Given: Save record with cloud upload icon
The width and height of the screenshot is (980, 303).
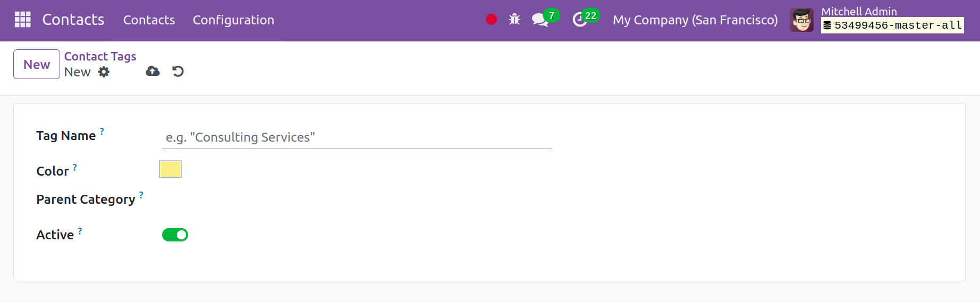Looking at the screenshot, I should (153, 71).
